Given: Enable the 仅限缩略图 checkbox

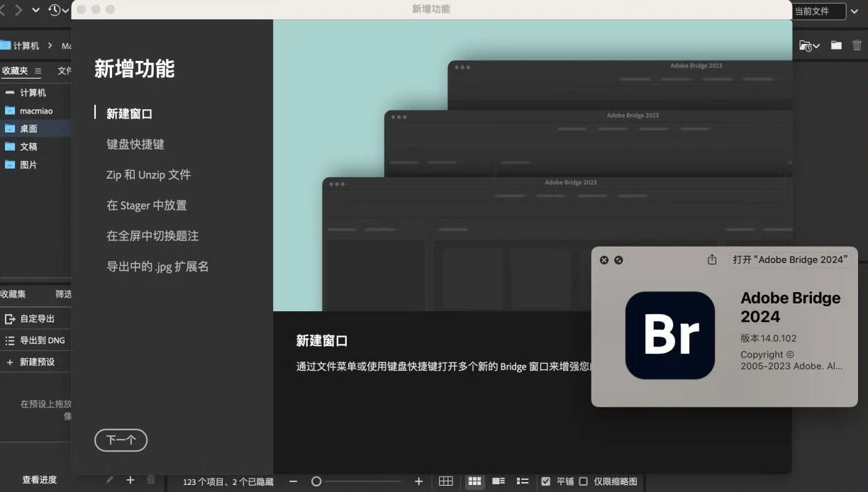Looking at the screenshot, I should 583,481.
